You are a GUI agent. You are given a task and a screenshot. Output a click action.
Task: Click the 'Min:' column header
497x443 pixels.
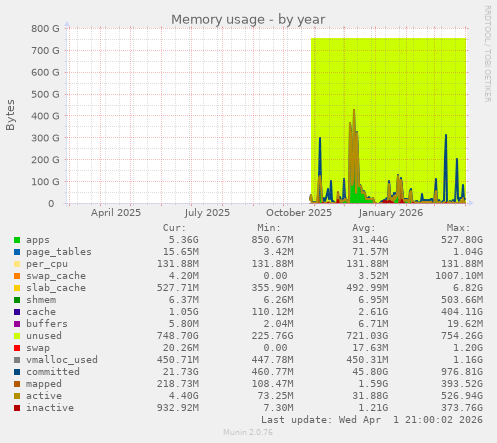269,228
